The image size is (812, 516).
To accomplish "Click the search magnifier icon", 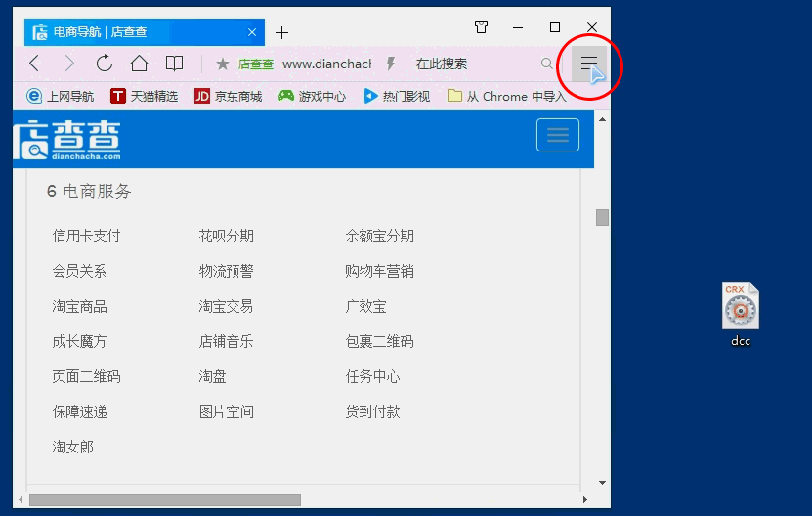I will [546, 64].
